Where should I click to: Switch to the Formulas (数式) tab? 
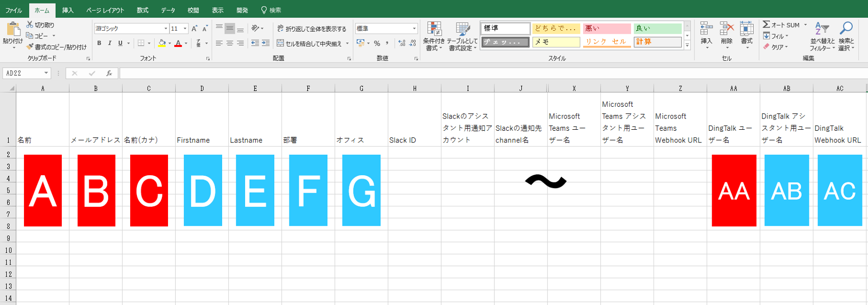pos(142,10)
